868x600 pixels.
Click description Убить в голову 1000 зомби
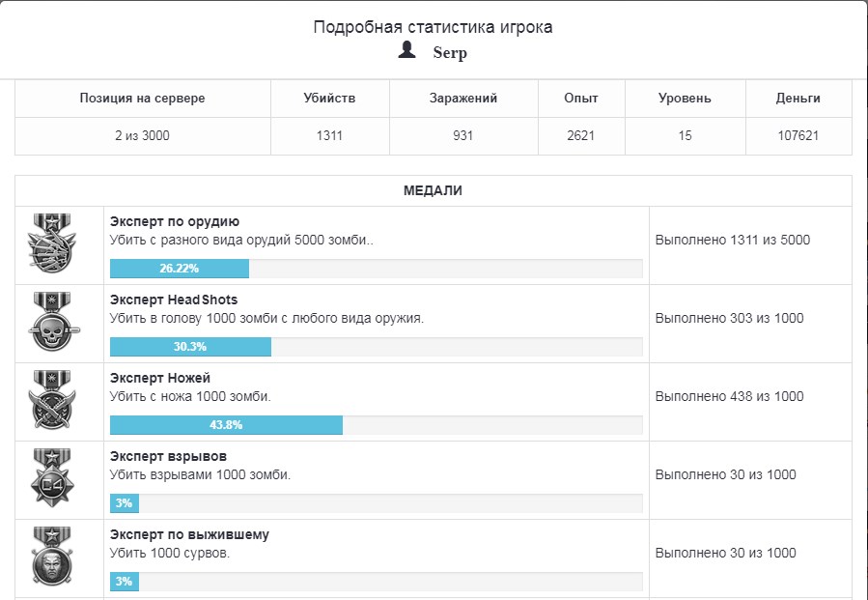coord(266,318)
